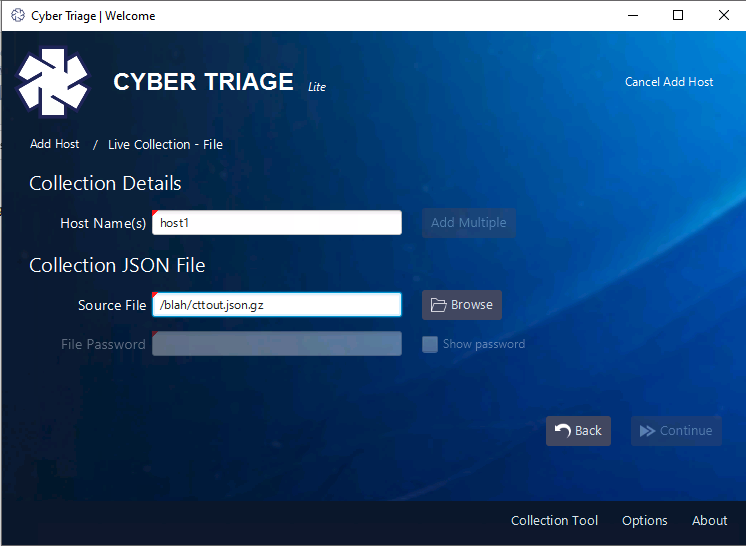Image resolution: width=746 pixels, height=546 pixels.
Task: Click the Source File path field
Action: [277, 305]
